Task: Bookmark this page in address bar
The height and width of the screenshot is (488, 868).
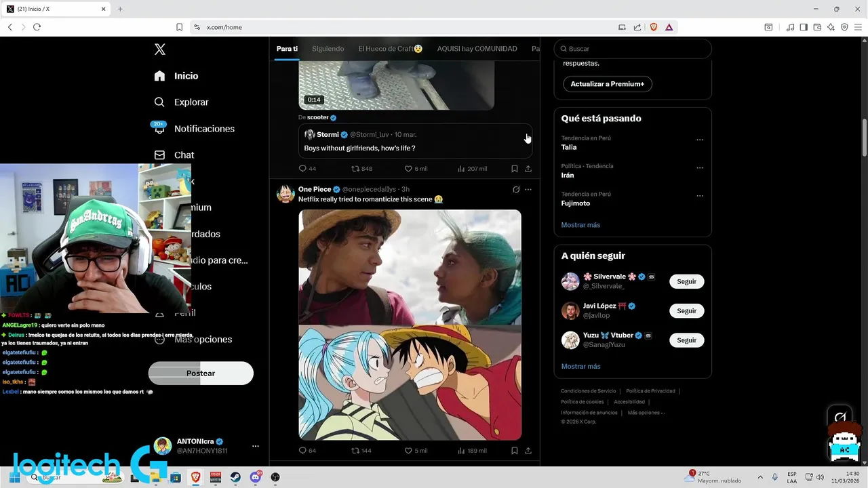Action: pos(179,27)
